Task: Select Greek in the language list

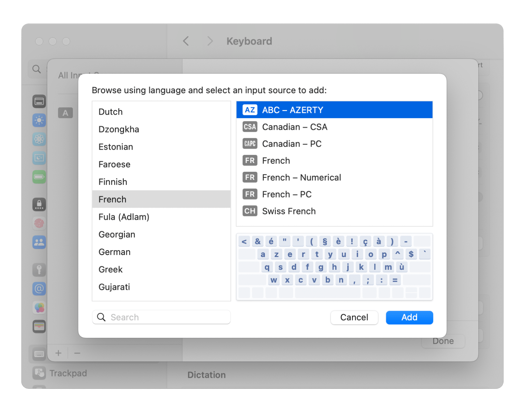Action: [x=161, y=269]
